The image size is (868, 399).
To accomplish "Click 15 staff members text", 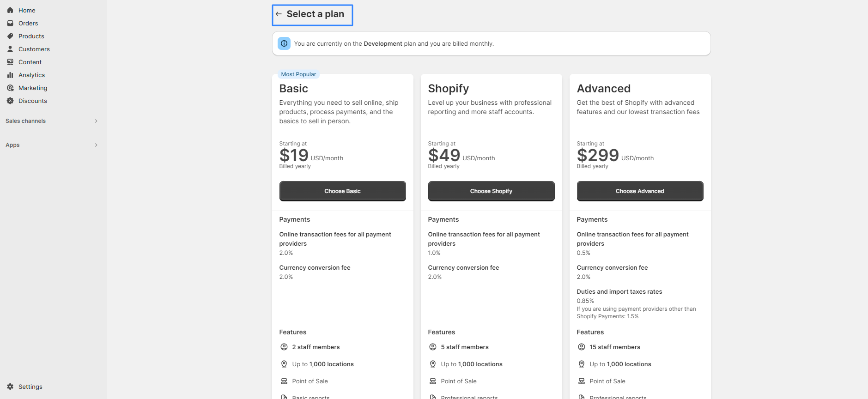I will coord(615,347).
